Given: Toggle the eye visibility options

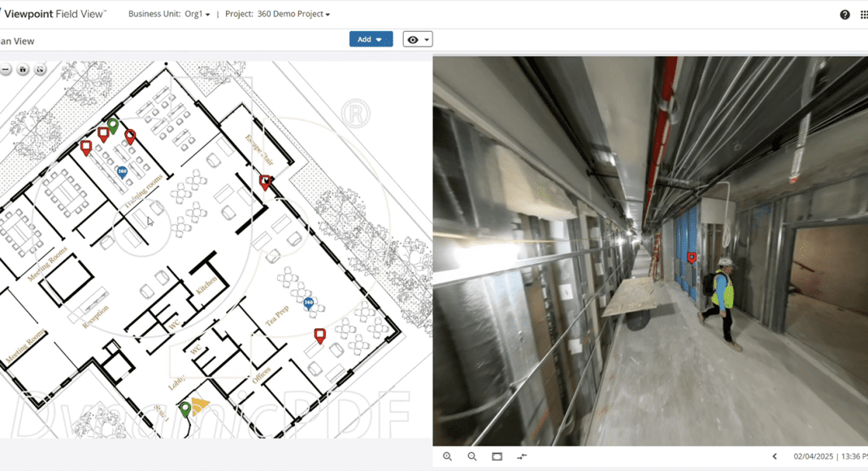Looking at the screenshot, I should 417,40.
